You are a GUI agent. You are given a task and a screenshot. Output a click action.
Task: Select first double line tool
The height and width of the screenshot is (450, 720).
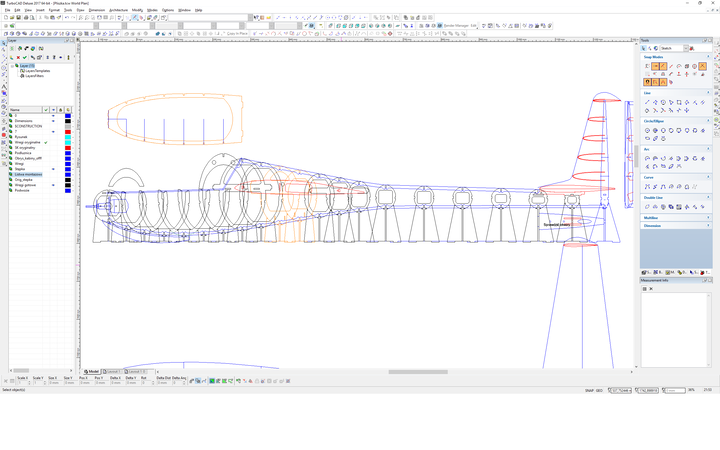pyautogui.click(x=647, y=207)
